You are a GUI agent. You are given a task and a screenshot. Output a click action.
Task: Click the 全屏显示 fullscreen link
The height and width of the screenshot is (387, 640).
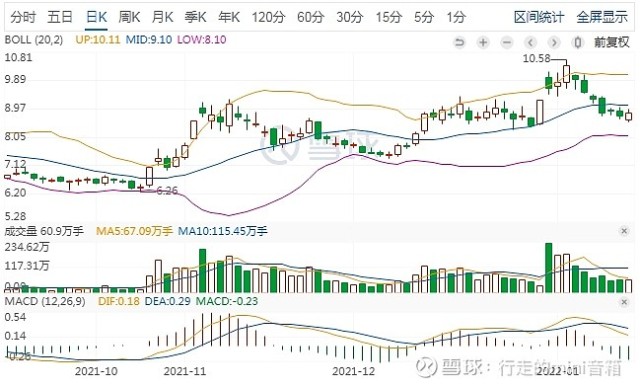click(x=602, y=17)
